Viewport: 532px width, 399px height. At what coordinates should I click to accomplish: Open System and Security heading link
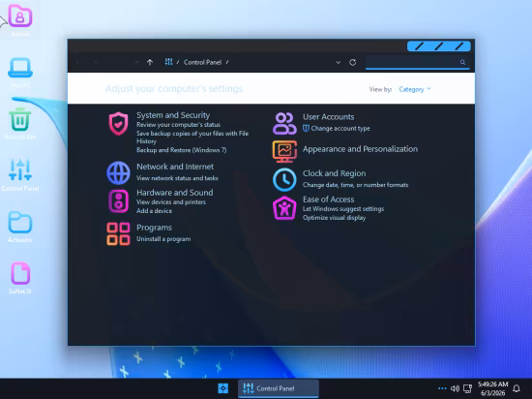tap(173, 115)
